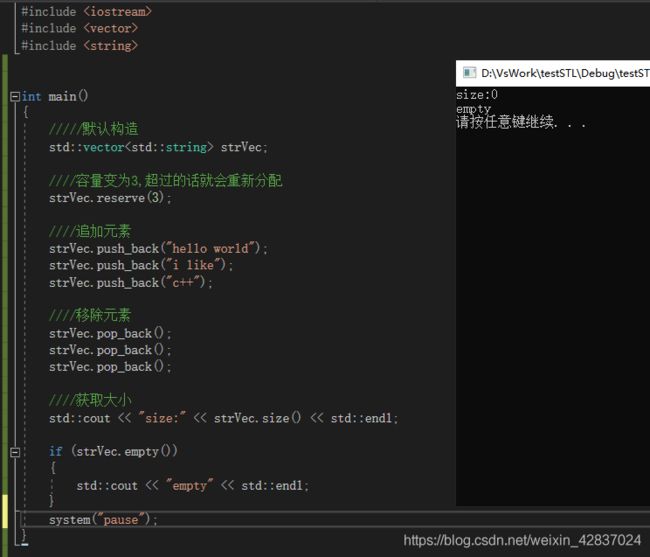This screenshot has height=557, width=650.
Task: Click the 追加元素 comment line
Action: pyautogui.click(x=90, y=231)
